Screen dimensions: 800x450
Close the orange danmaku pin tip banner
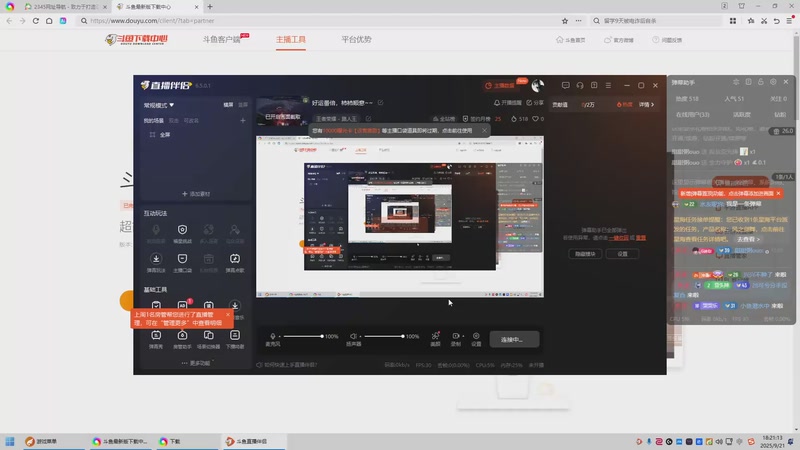pos(778,193)
